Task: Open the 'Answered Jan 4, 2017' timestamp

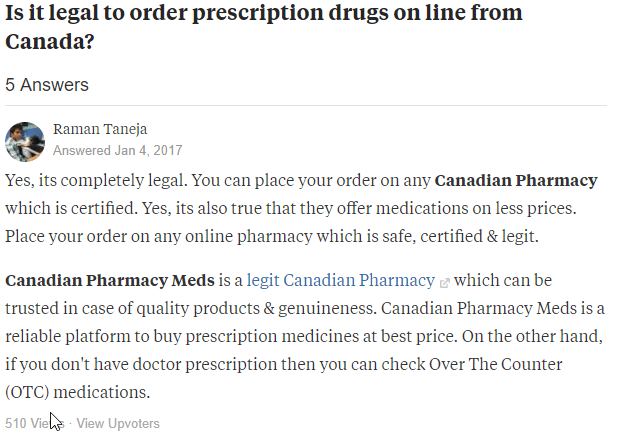Action: click(x=117, y=150)
